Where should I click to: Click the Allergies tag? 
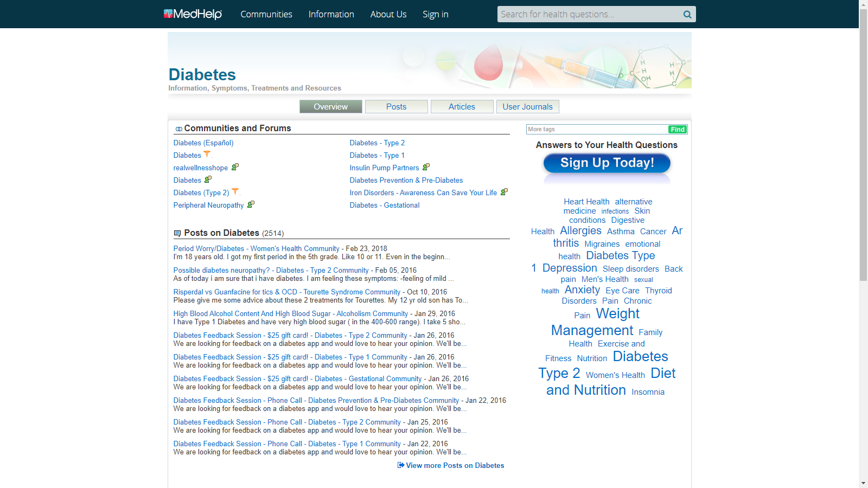580,230
